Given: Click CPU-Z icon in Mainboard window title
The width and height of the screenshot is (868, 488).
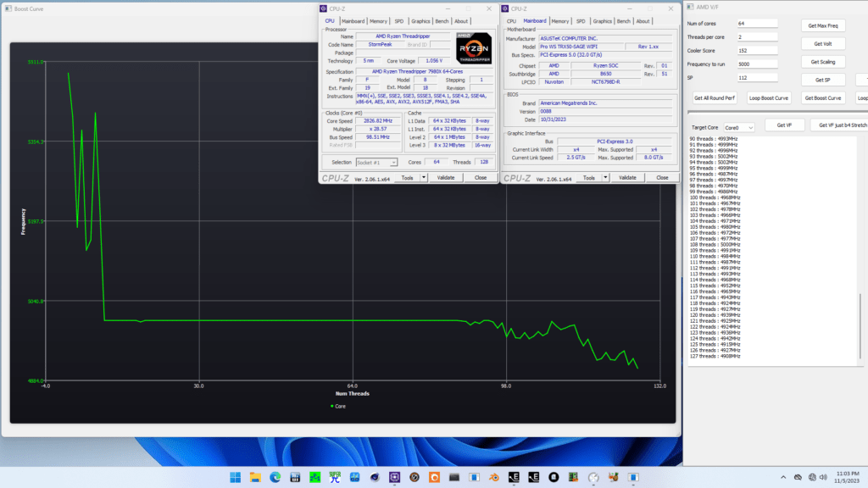Looking at the screenshot, I should click(x=505, y=8).
